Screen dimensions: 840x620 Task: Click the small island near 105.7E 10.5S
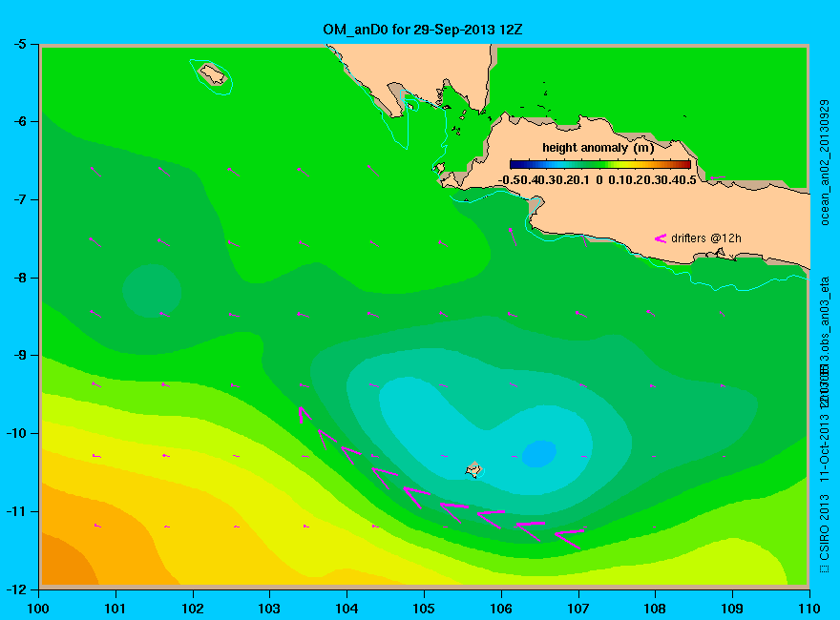473,469
